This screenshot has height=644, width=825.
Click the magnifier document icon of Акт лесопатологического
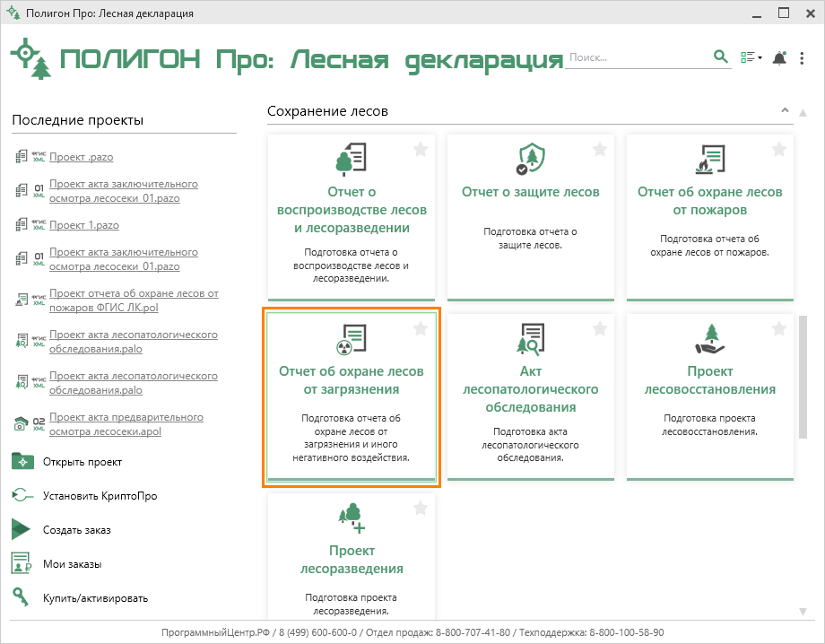point(530,338)
